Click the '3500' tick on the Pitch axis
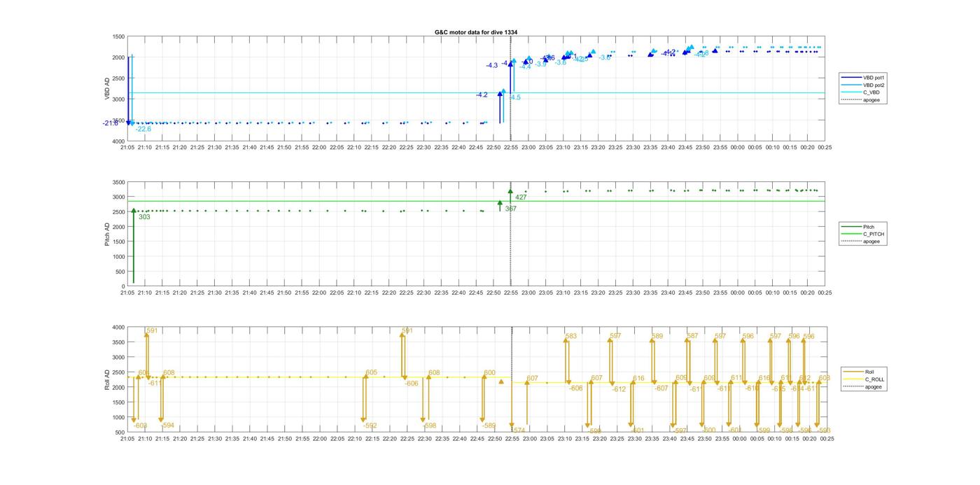This screenshot has width=980, height=485. tap(118, 182)
